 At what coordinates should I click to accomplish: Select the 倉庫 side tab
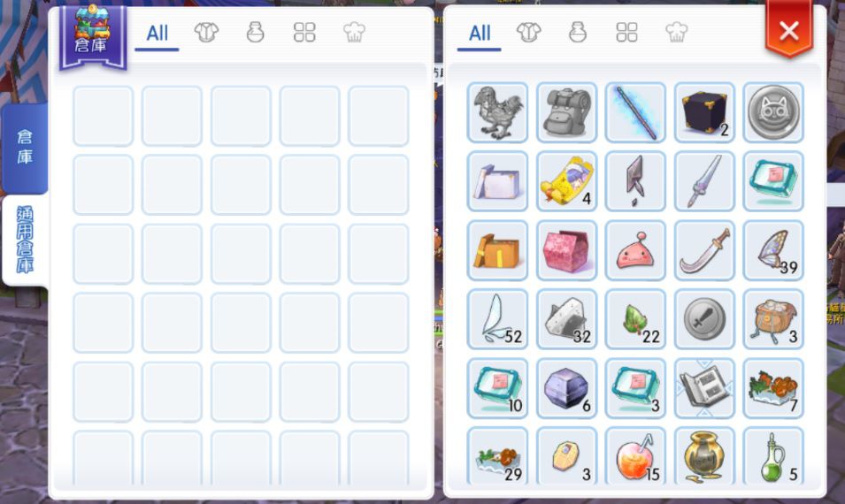click(x=25, y=148)
